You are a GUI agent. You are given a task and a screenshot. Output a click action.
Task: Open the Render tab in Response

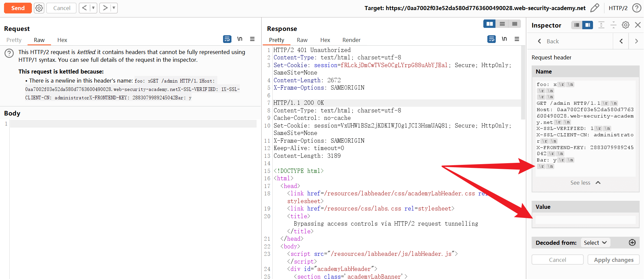click(351, 40)
